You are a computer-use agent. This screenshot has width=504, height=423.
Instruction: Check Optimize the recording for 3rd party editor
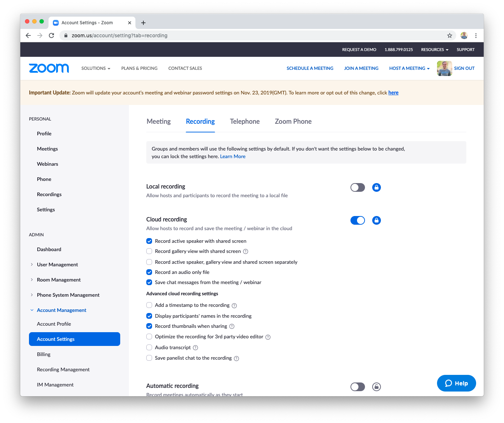[149, 337]
